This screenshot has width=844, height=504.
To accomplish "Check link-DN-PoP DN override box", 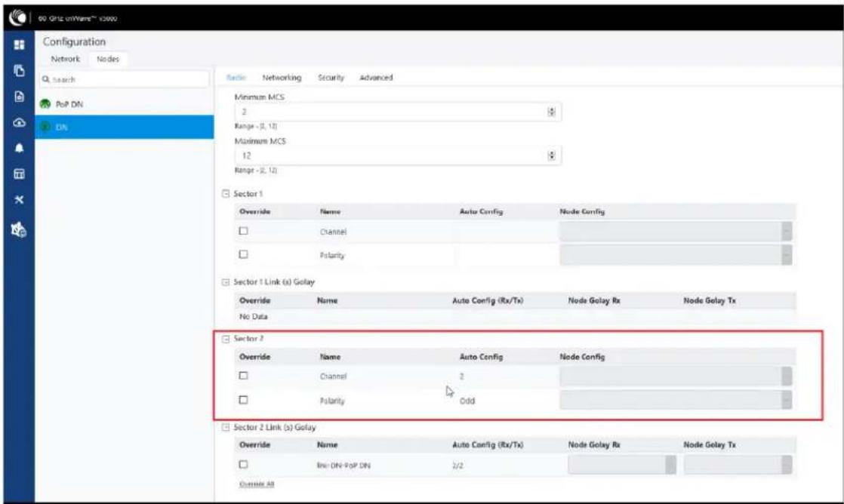I will click(x=243, y=464).
